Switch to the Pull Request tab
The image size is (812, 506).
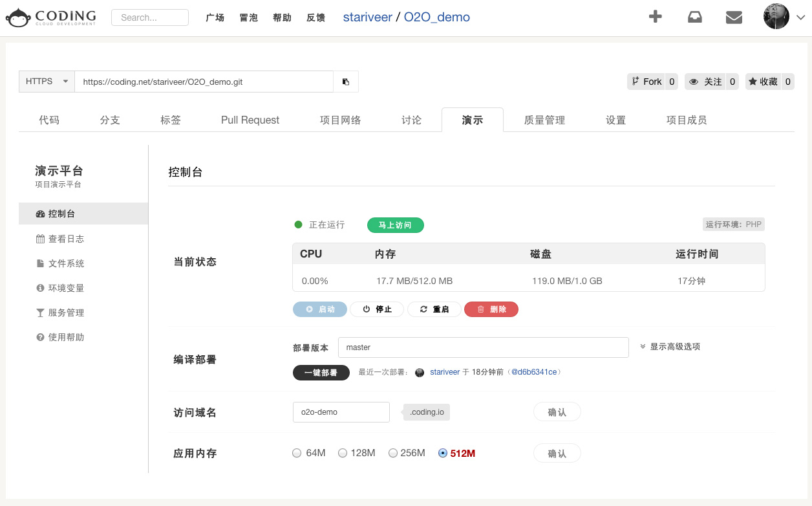pos(250,120)
